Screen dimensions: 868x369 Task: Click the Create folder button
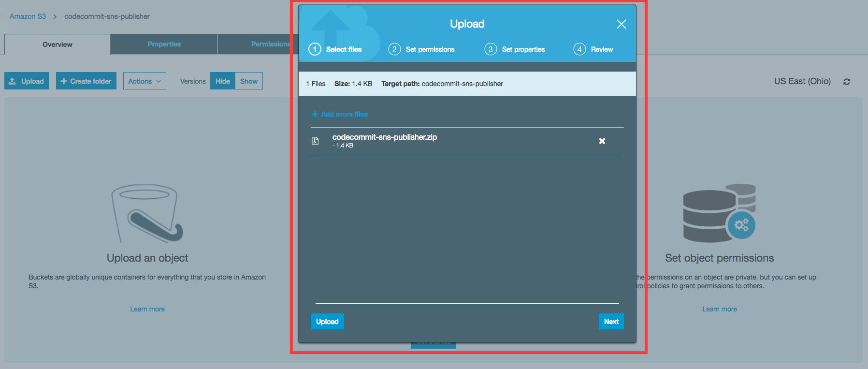point(86,81)
